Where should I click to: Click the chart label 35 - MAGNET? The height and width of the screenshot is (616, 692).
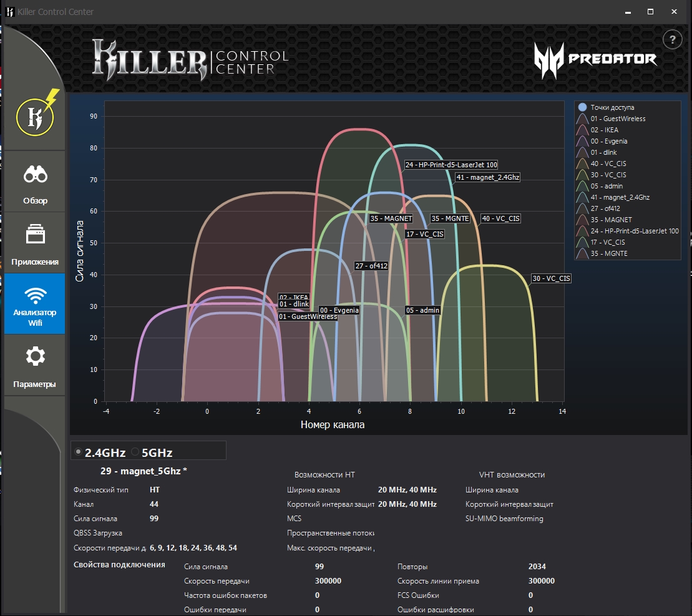[x=391, y=218]
